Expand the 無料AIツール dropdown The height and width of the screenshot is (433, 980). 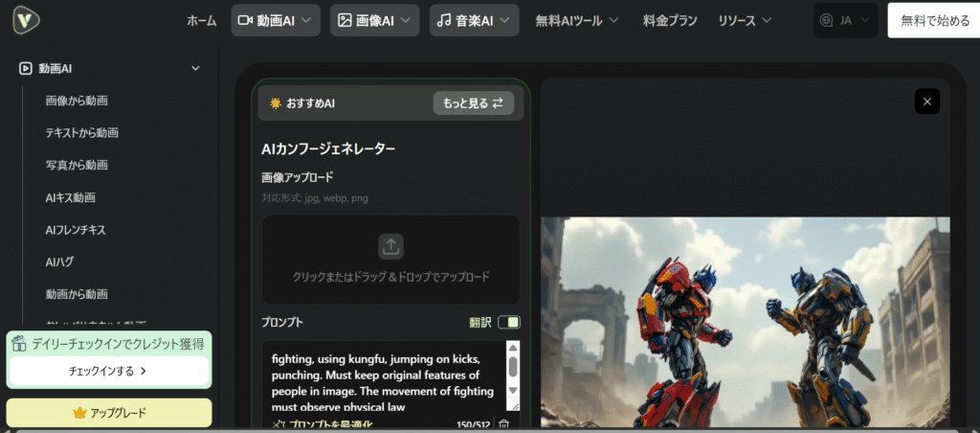pyautogui.click(x=613, y=21)
